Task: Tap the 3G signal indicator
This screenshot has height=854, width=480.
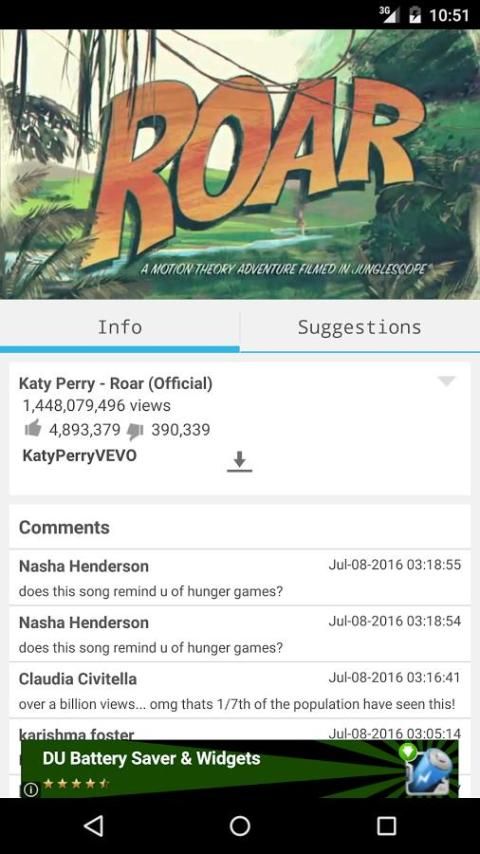Action: click(390, 15)
